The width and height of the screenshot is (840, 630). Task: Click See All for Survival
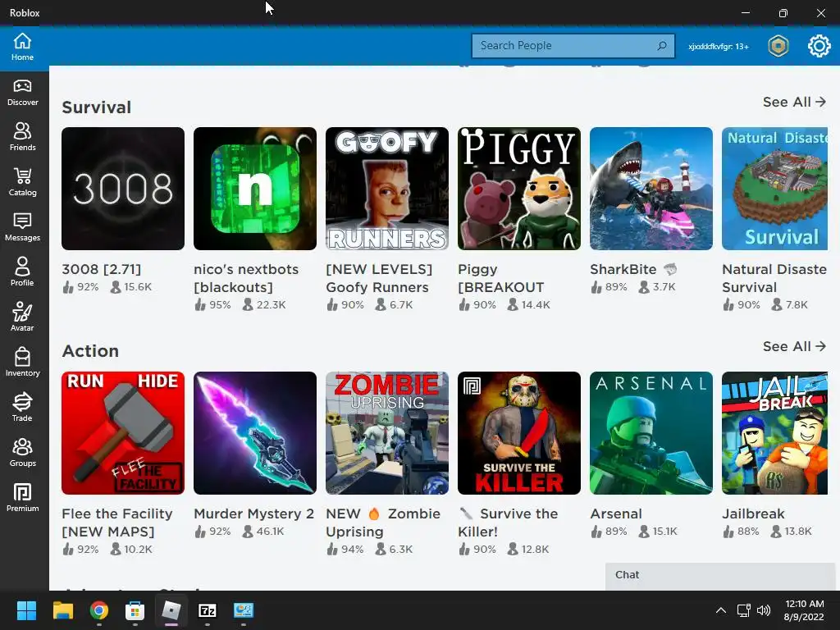point(794,102)
